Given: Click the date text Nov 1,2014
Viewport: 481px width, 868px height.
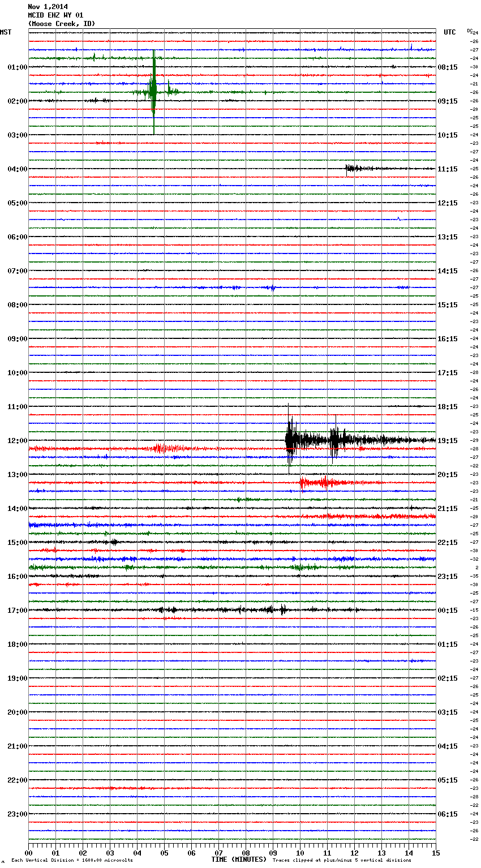Looking at the screenshot, I should point(48,7).
